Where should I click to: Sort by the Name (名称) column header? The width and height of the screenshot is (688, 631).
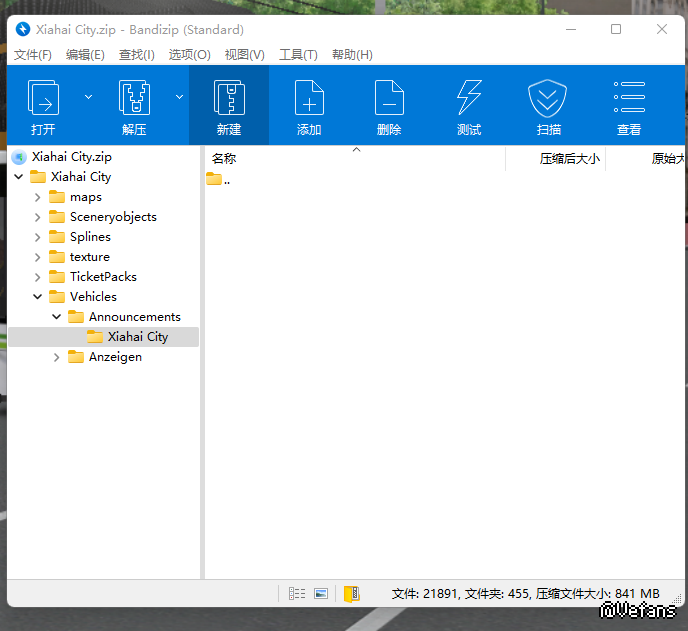pos(224,158)
